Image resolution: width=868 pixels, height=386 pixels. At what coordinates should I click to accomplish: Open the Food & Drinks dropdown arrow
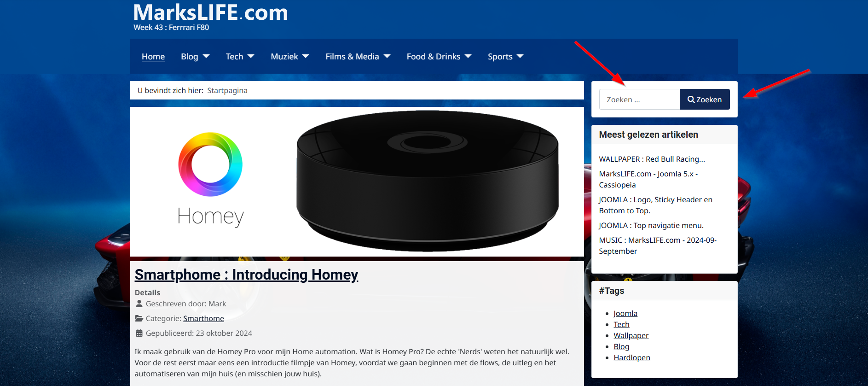coord(468,56)
